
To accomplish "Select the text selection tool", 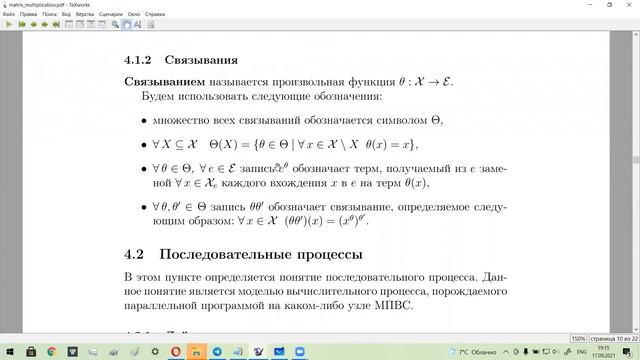I will pyautogui.click(x=138, y=24).
